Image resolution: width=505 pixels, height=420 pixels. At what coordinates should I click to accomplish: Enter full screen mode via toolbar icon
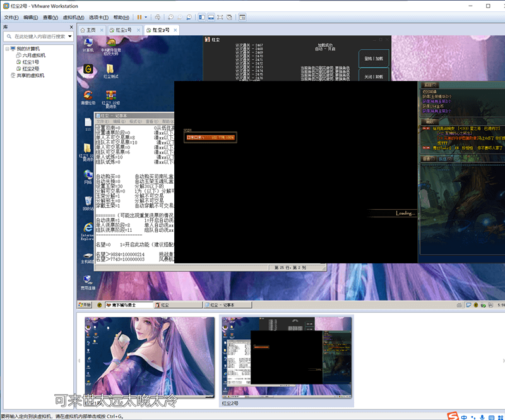220,17
